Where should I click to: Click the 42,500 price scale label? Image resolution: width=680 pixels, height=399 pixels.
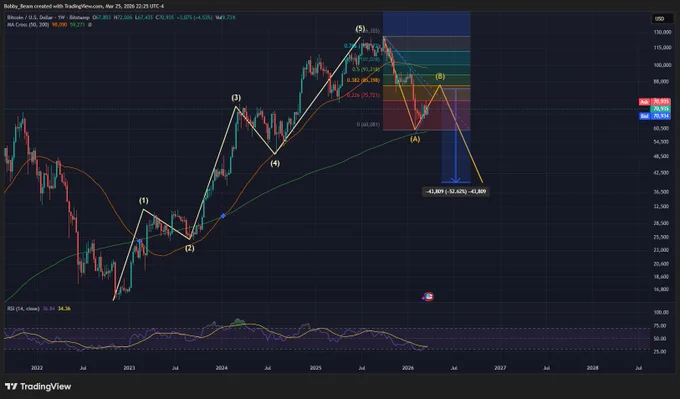(662, 173)
